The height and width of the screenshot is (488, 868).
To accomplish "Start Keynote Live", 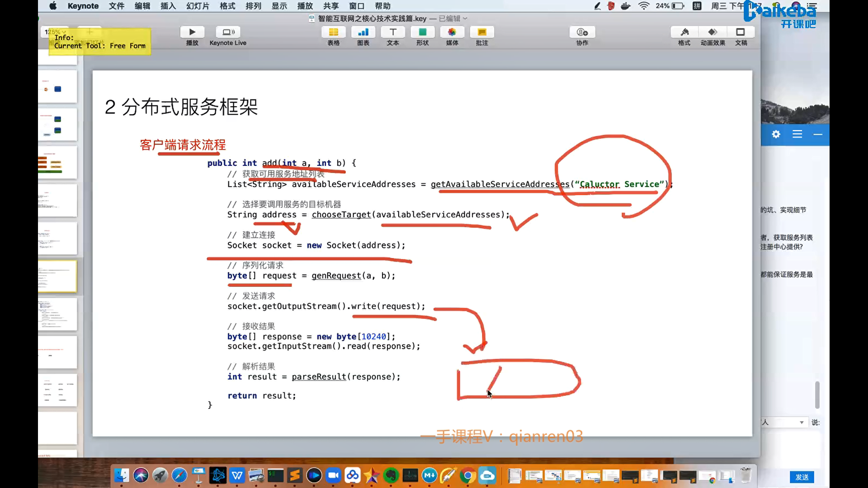I will (228, 33).
